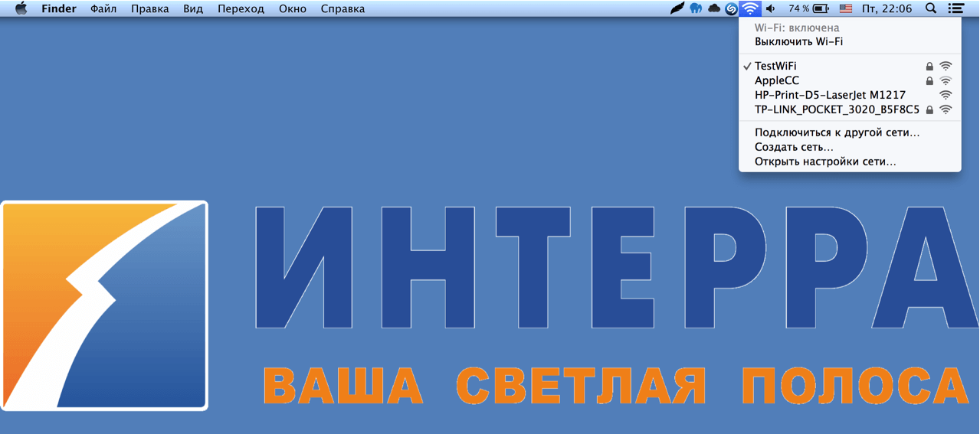Connect to the AppleCC network
This screenshot has width=980, height=434.
tap(776, 80)
